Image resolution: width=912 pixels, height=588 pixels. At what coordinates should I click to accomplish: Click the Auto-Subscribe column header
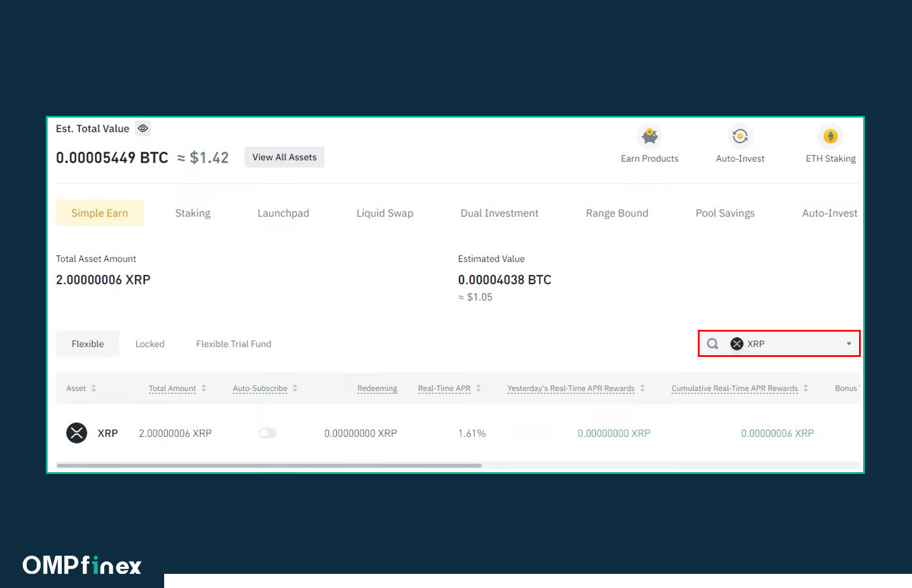coord(260,389)
